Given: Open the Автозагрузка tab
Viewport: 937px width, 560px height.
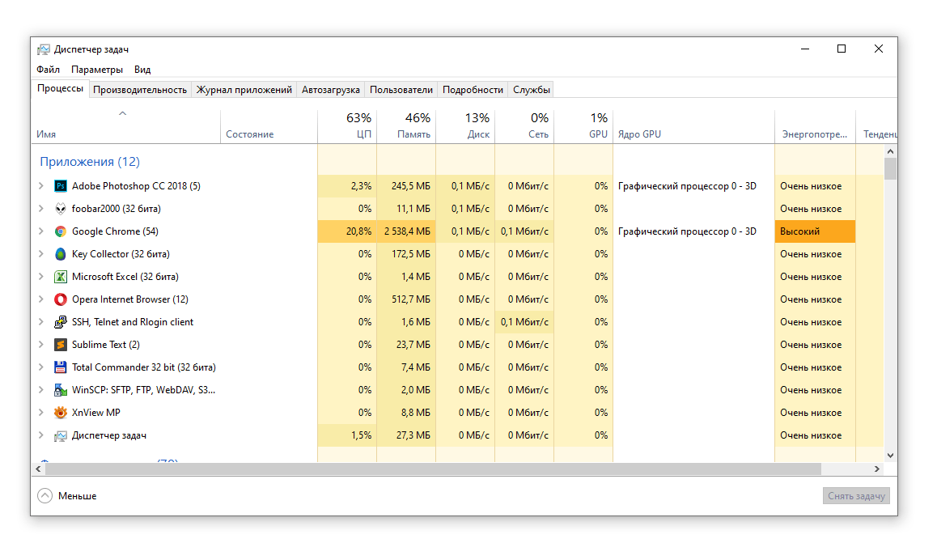Looking at the screenshot, I should [x=330, y=90].
